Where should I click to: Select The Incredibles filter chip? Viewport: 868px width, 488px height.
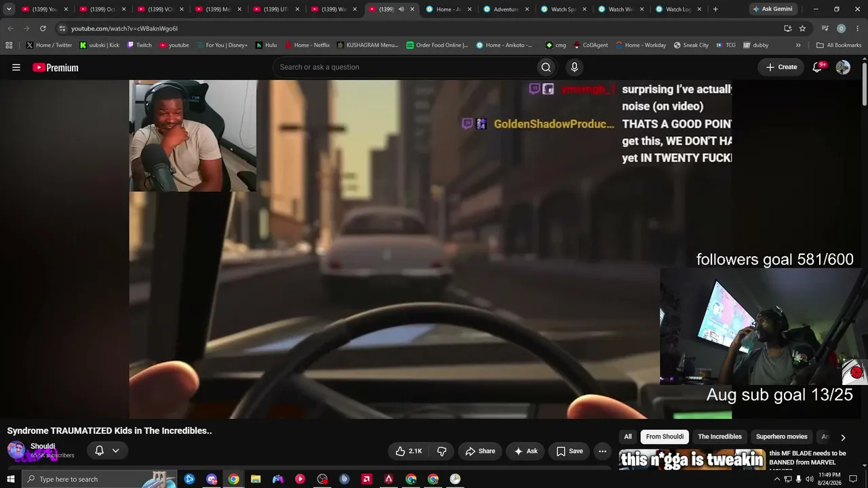tap(719, 436)
